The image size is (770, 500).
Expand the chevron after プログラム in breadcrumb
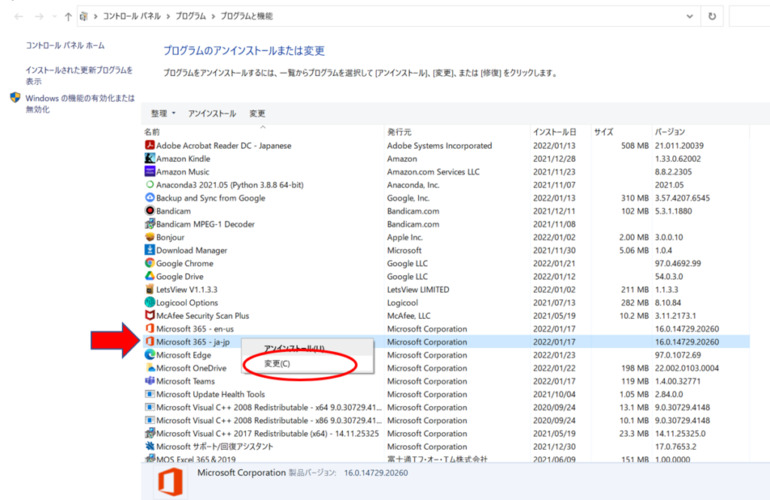pyautogui.click(x=213, y=16)
